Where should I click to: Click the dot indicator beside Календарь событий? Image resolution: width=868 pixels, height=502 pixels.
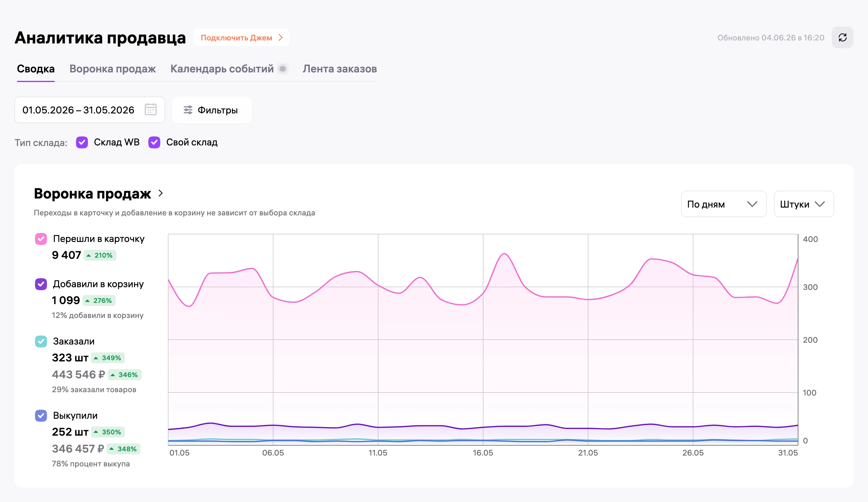tap(283, 69)
